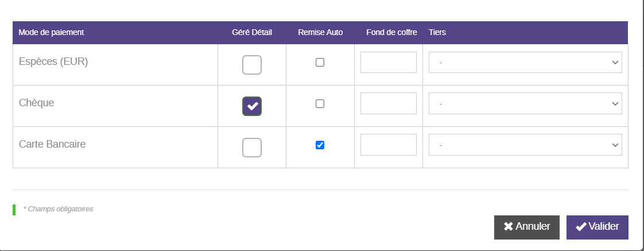
Task: Focus Fond de coffre field for Chèque
Action: [389, 103]
